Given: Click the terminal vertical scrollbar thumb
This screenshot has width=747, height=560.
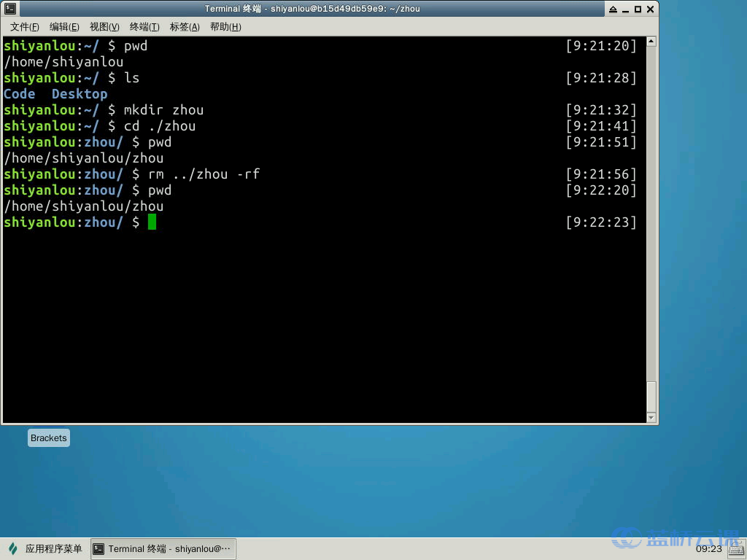Looking at the screenshot, I should pos(651,397).
